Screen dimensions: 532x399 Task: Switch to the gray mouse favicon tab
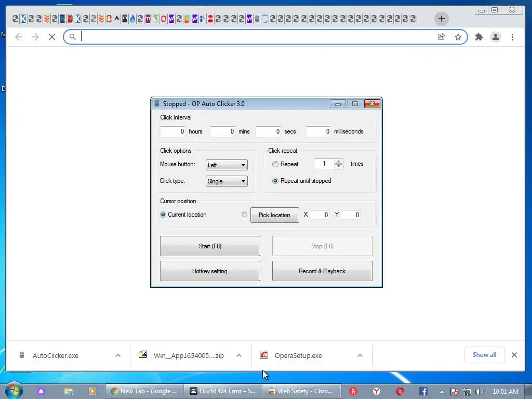click(x=257, y=19)
